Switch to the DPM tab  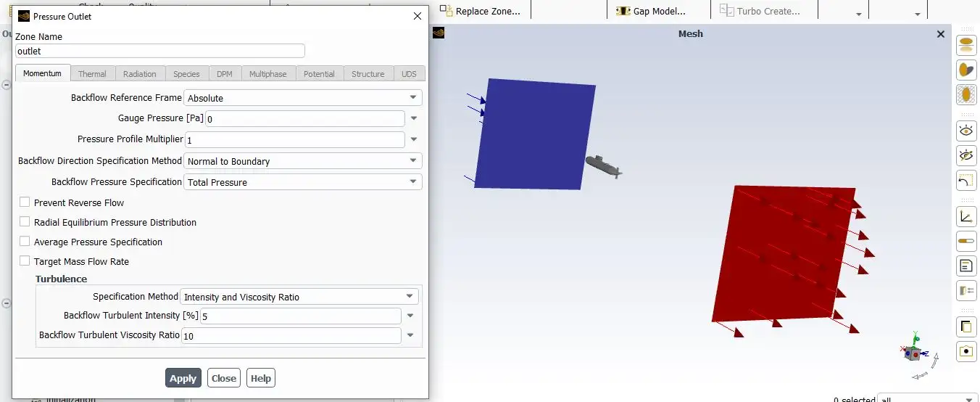pos(225,74)
